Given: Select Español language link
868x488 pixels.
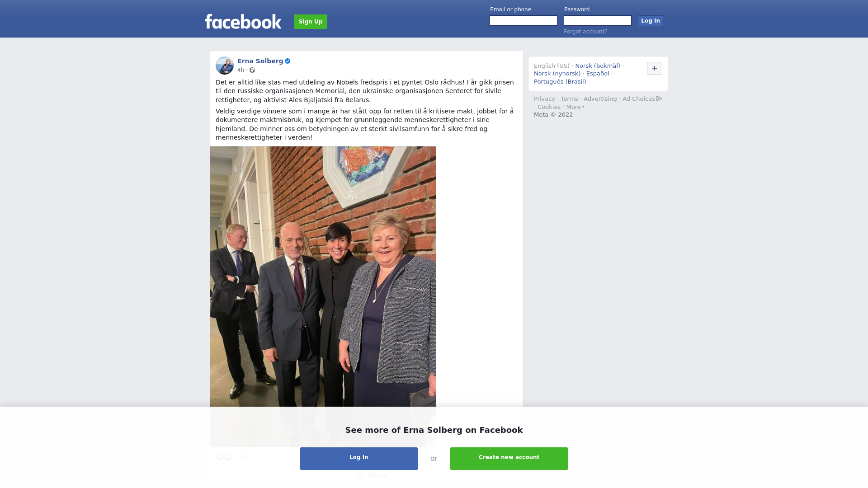Looking at the screenshot, I should (x=598, y=74).
